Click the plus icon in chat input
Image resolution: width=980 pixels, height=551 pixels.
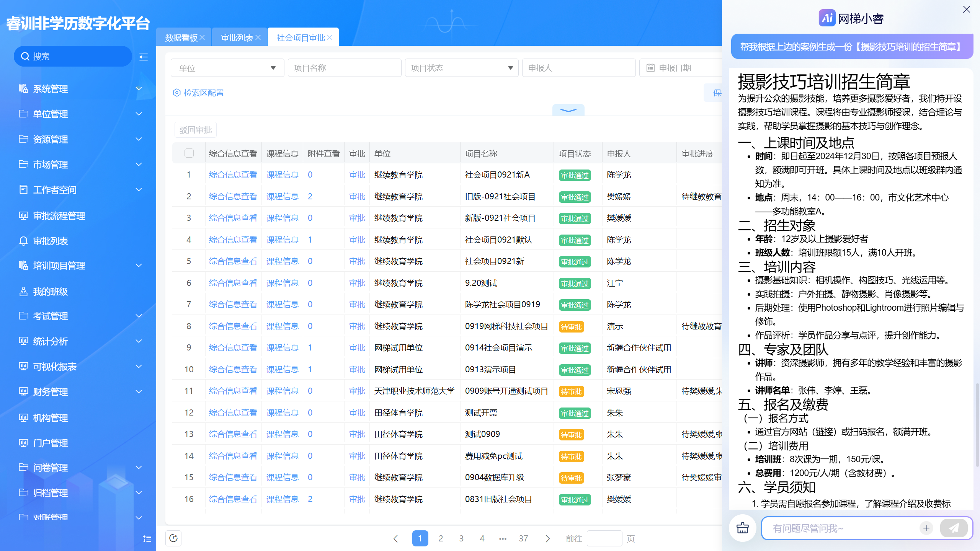926,528
